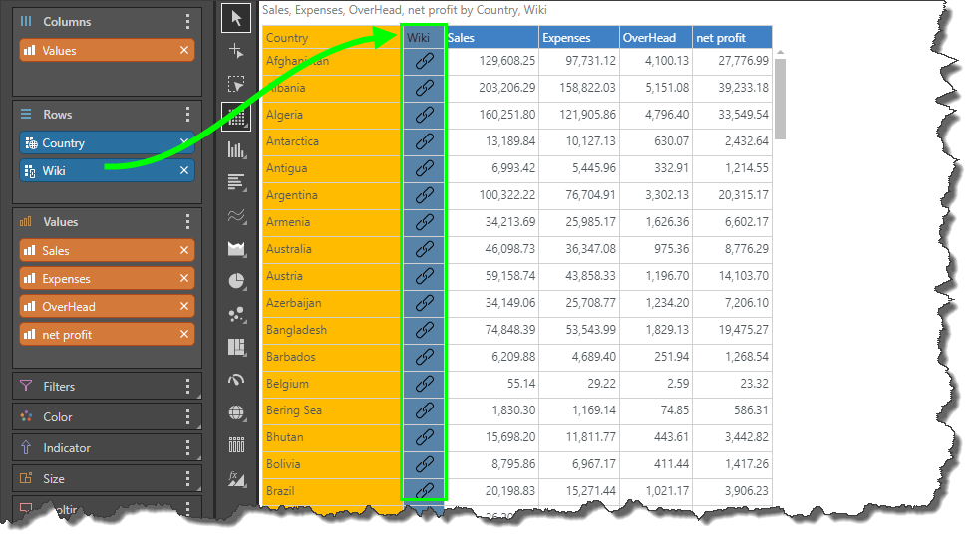Click the Country column header
Viewport: 980px width, 544px height.
pos(331,38)
